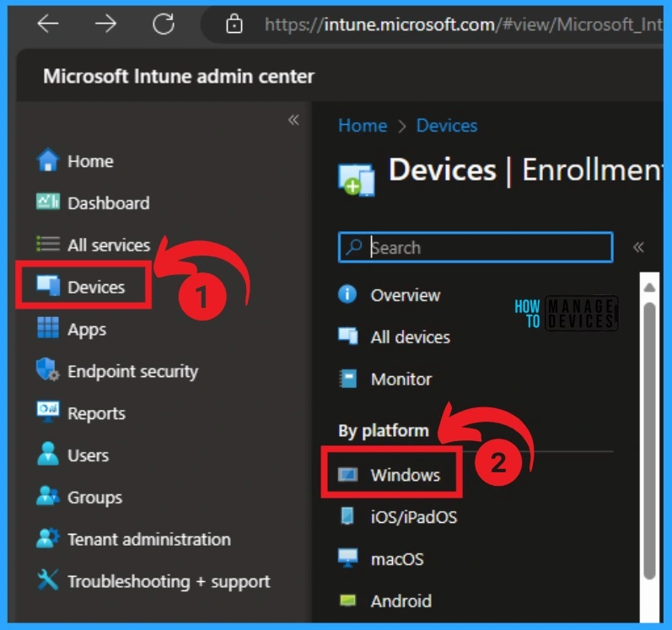The width and height of the screenshot is (672, 630).
Task: Click the Endpoint security shield icon
Action: click(x=47, y=369)
